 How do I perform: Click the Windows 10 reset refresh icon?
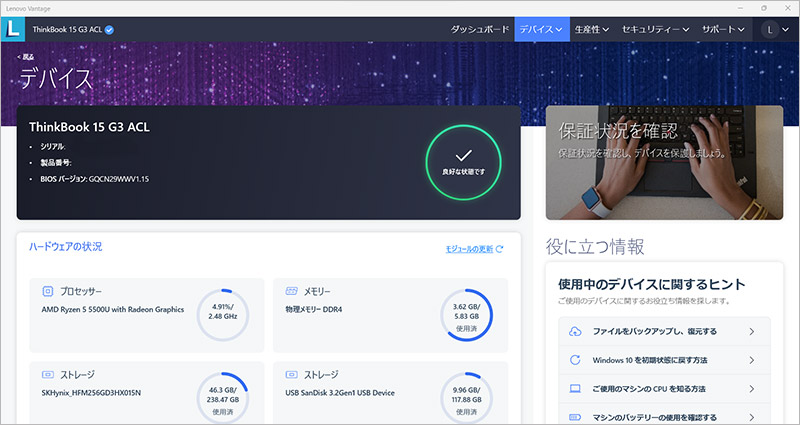pos(575,360)
